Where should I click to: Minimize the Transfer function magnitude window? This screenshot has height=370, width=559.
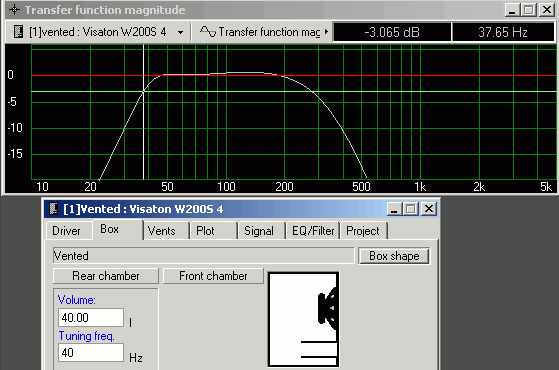[x=512, y=10]
